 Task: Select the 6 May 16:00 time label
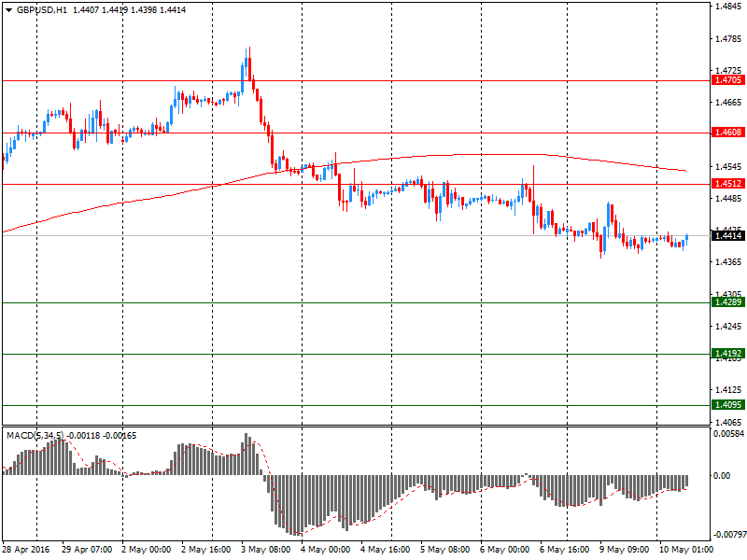point(565,550)
